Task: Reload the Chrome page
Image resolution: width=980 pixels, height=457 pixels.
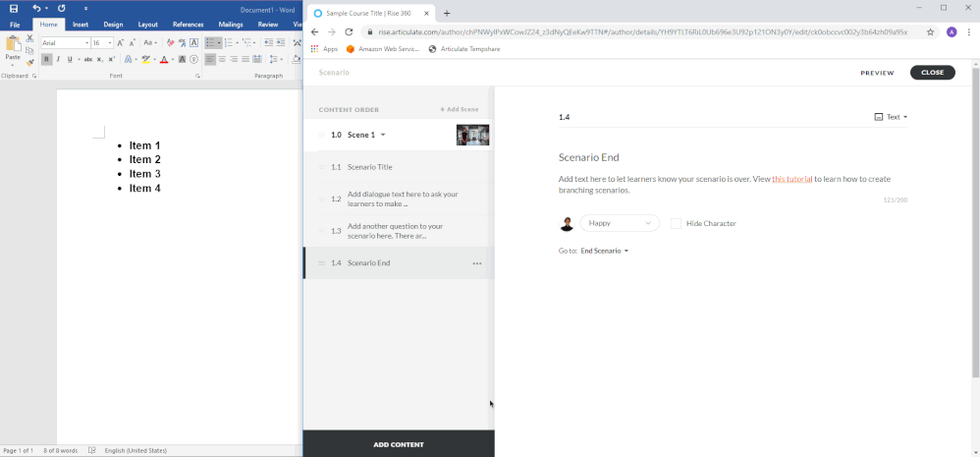Action: point(349,31)
